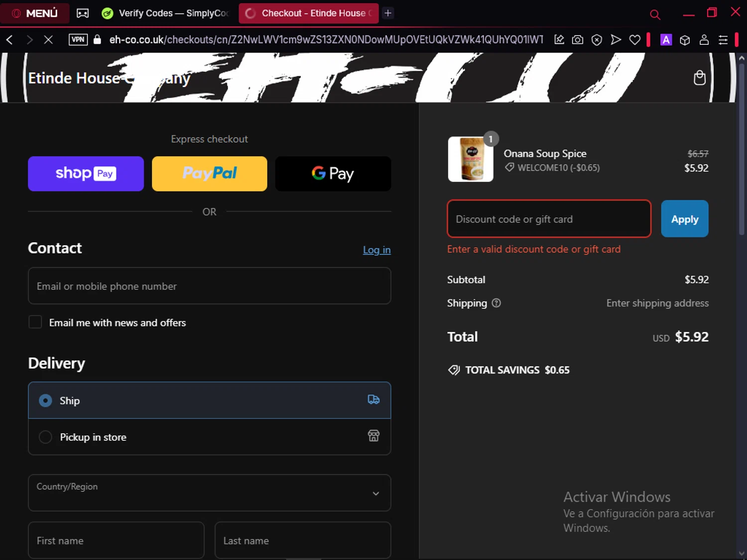Open the send arrow icon
Viewport: 747px width, 560px height.
coord(616,40)
